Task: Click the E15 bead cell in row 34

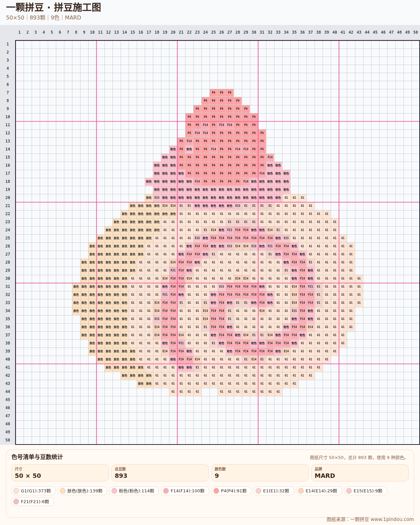Action: coord(294,311)
